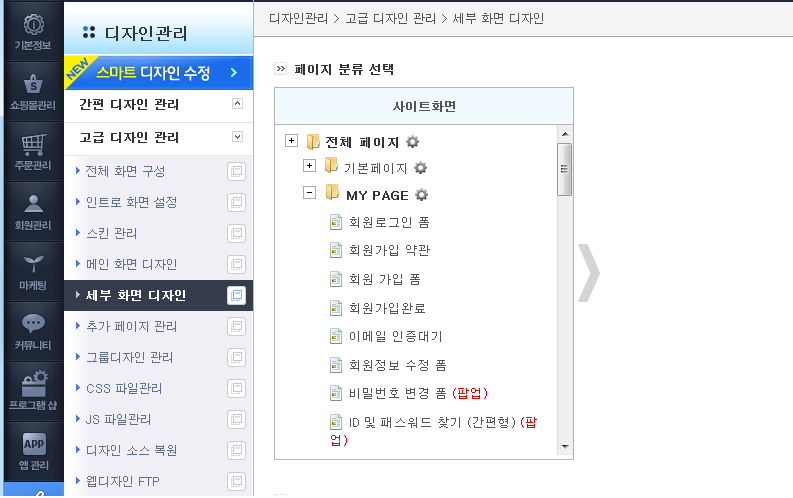Open 회원관리 person icon
This screenshot has width=793, height=498.
[x=33, y=204]
